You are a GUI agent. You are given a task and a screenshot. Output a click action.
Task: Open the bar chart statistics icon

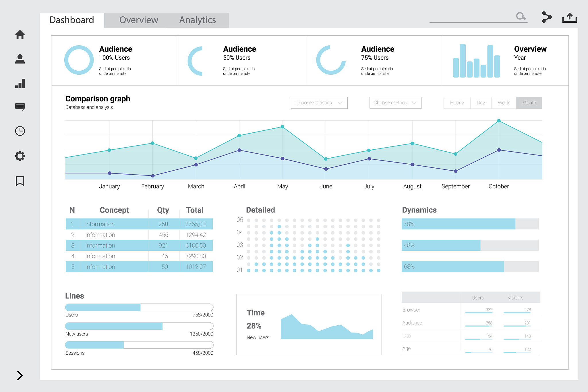(x=20, y=83)
